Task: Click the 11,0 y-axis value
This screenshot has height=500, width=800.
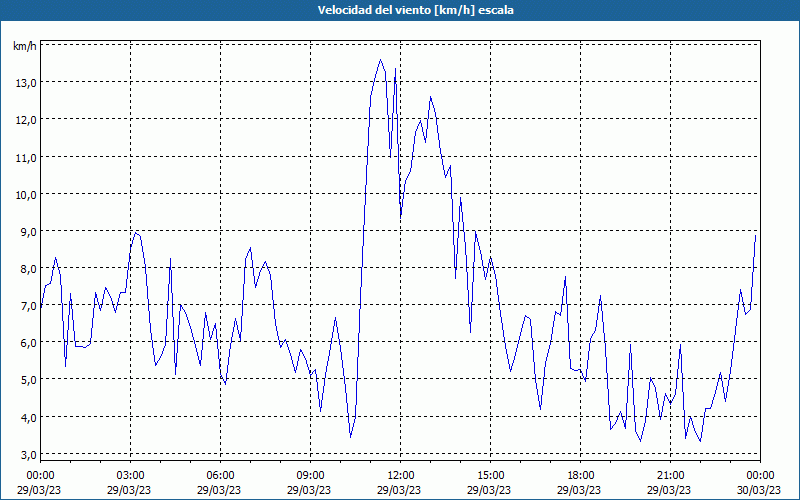Action: (26, 158)
